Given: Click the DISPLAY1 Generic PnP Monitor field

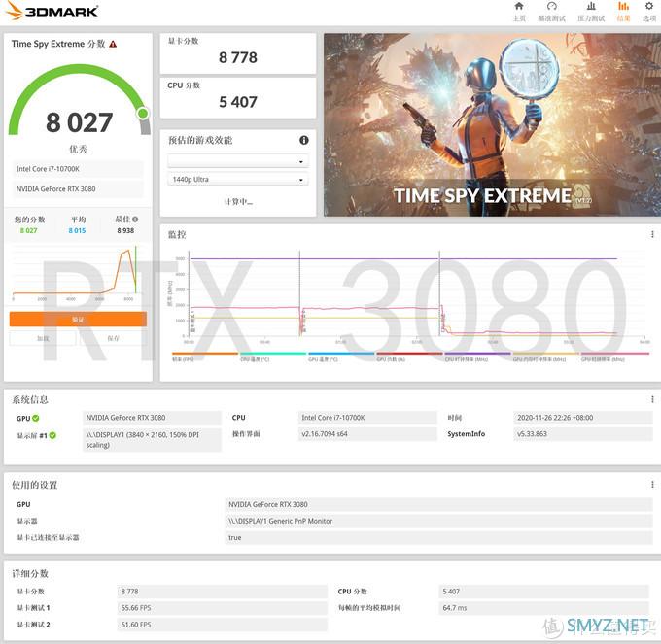Looking at the screenshot, I should [x=438, y=521].
